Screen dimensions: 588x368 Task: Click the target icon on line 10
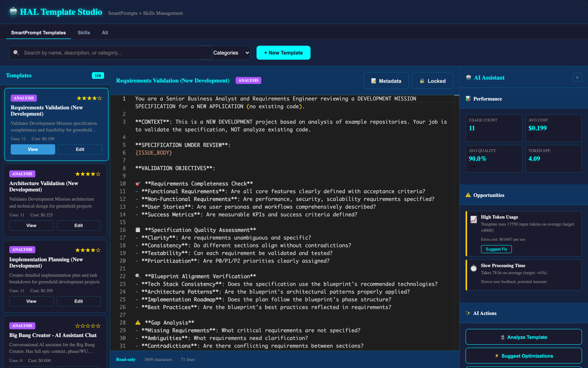[x=138, y=184]
